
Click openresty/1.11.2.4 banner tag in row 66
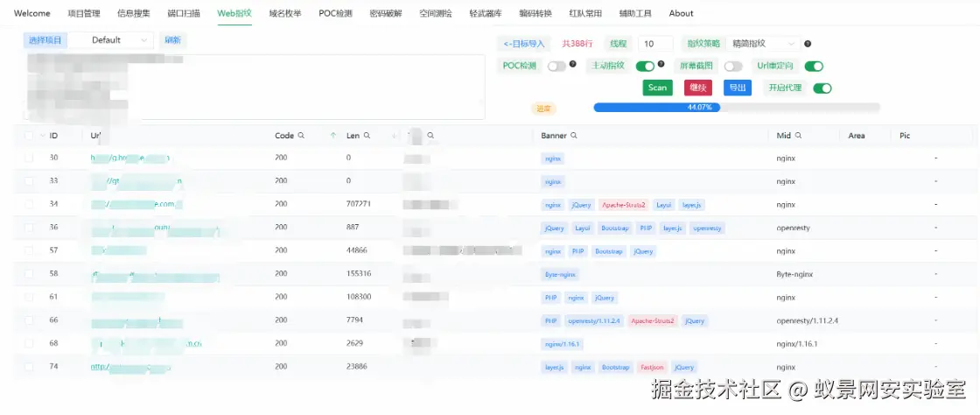click(x=594, y=320)
